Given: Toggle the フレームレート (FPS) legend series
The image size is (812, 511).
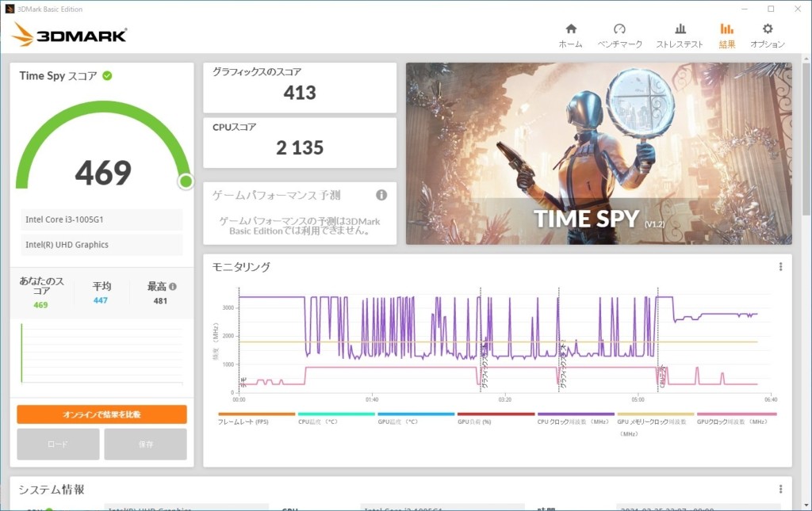Looking at the screenshot, I should tap(256, 418).
